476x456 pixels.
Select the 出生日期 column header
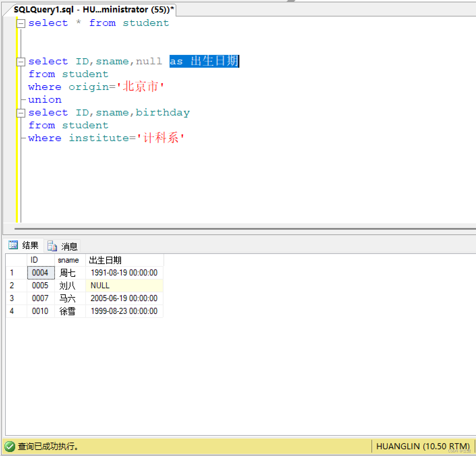125,260
